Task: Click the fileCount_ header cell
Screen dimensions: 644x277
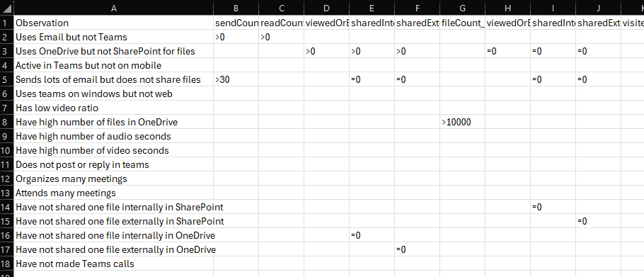Action: pyautogui.click(x=462, y=23)
